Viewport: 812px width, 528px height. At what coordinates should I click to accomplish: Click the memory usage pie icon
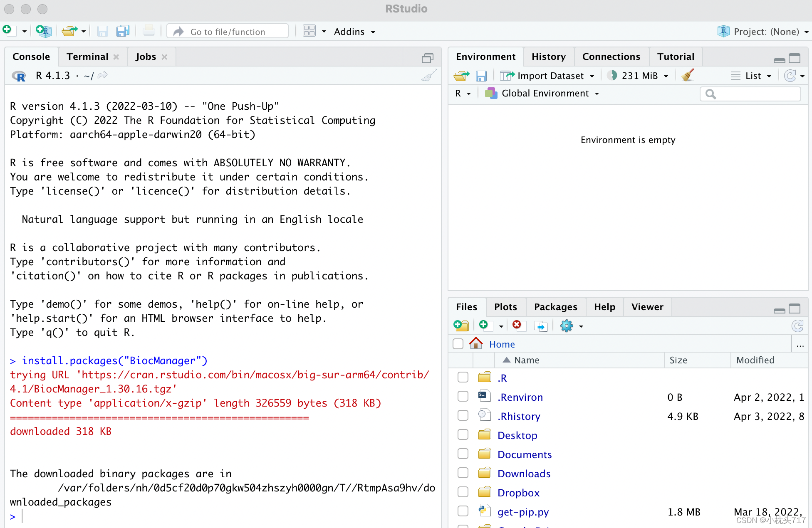pos(612,76)
